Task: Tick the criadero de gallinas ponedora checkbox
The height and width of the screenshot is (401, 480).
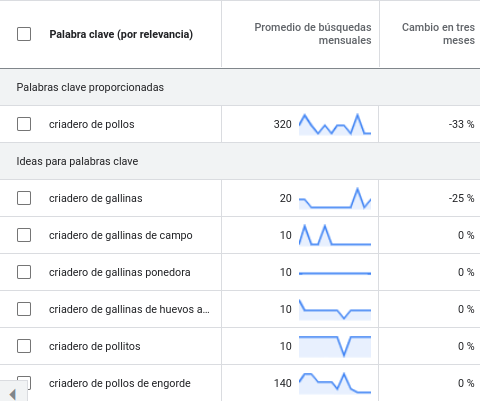Action: click(x=24, y=272)
